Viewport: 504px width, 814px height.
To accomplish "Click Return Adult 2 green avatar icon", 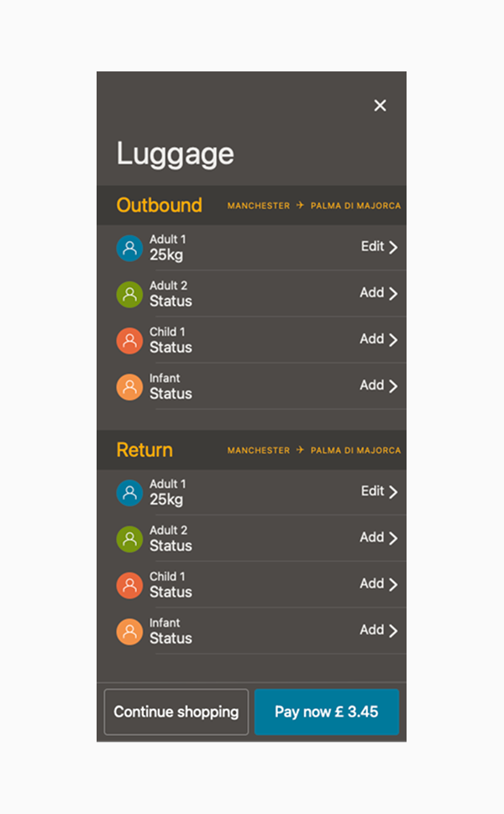I will [x=129, y=538].
